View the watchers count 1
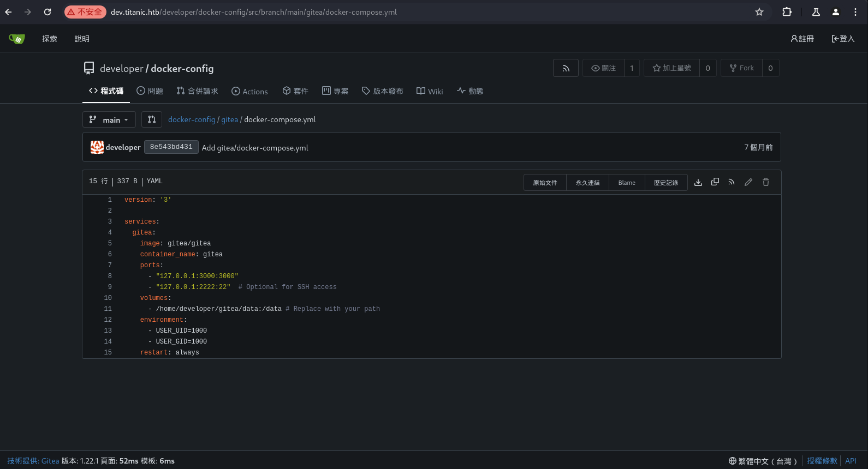The height and width of the screenshot is (469, 868). [632, 68]
